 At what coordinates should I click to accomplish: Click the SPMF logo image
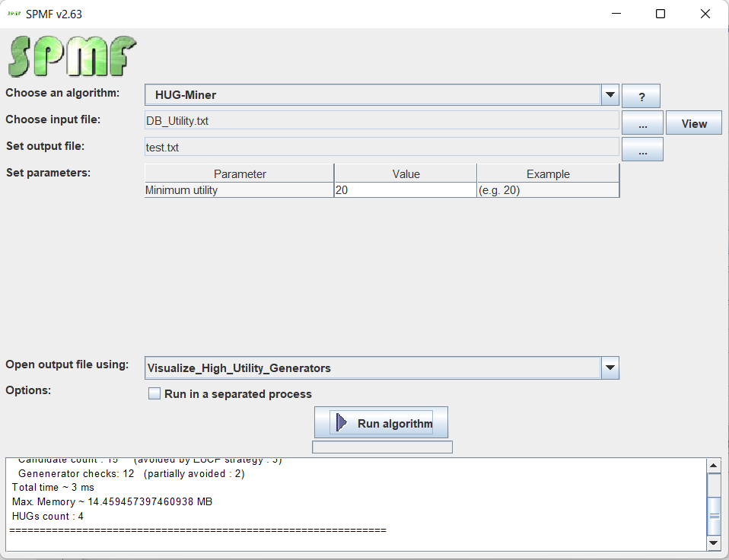(72, 56)
